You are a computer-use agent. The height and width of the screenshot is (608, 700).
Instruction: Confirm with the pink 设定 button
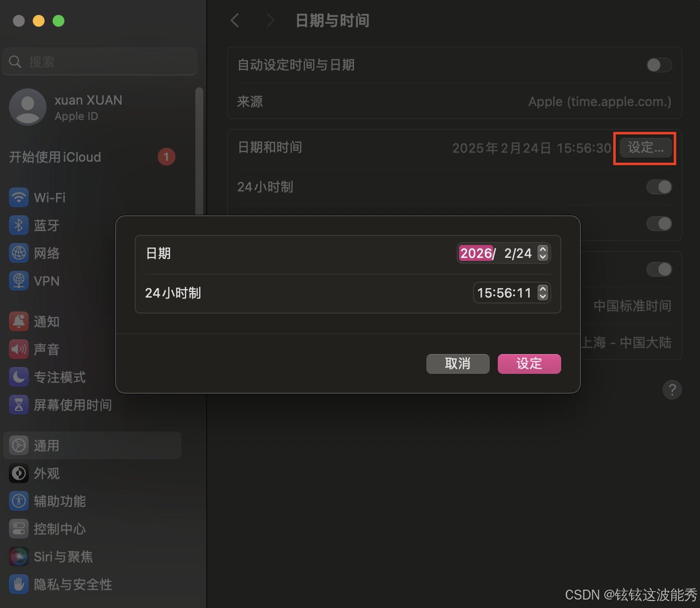point(529,364)
